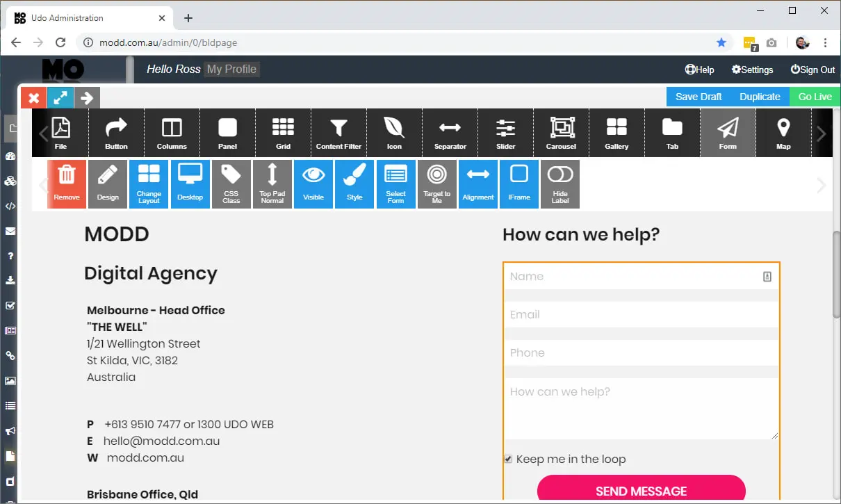Screen dimensions: 841x504
Task: Expand editor to fullscreen
Action: click(60, 98)
